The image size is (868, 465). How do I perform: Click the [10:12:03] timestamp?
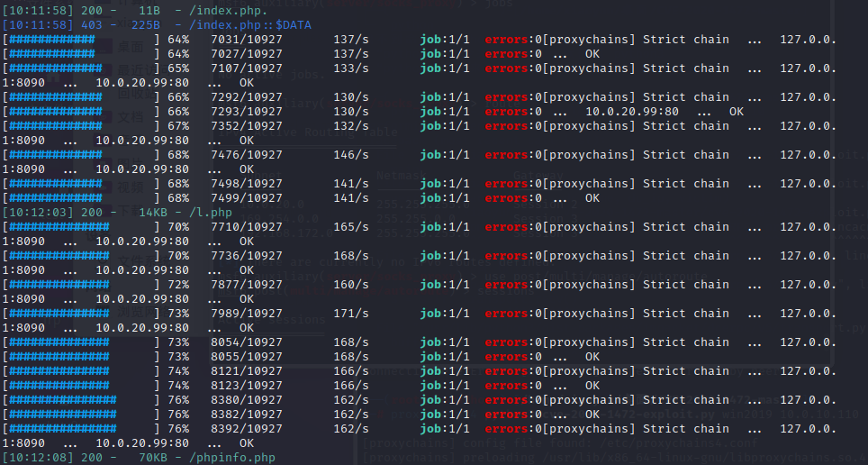[36, 213]
